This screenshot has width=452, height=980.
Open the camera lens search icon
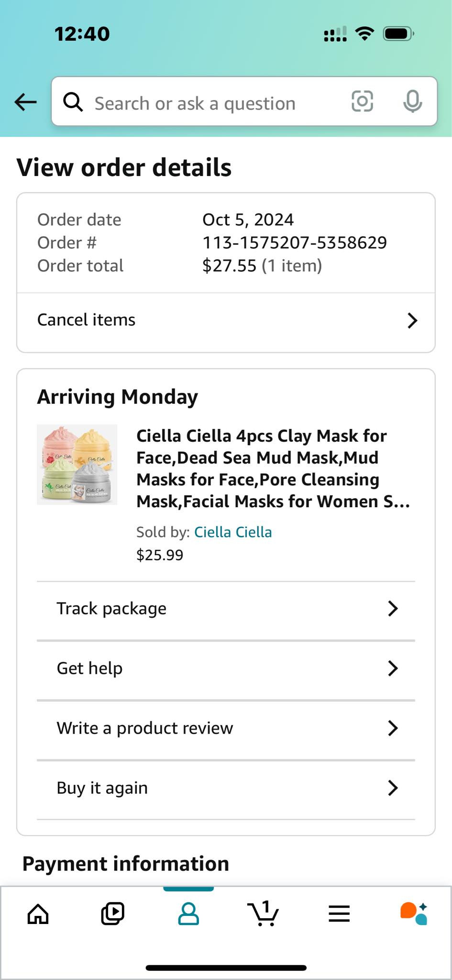click(x=362, y=101)
